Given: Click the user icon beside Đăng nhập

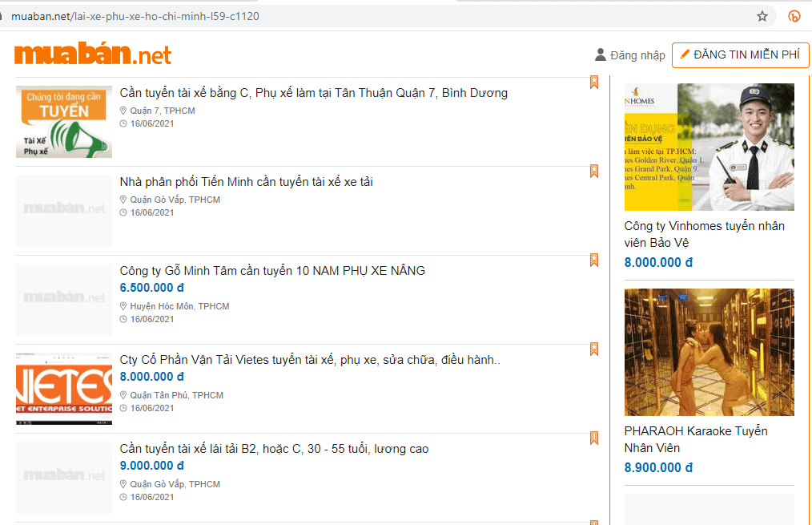Looking at the screenshot, I should click(601, 55).
